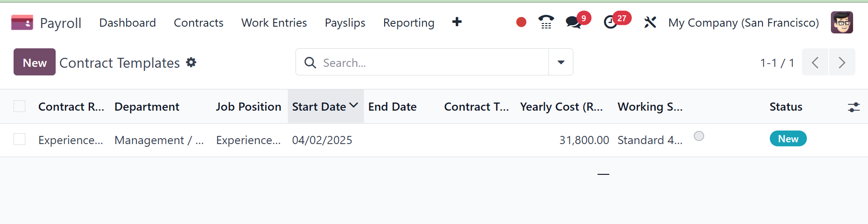Click the plus icon in menu bar
The width and height of the screenshot is (868, 224).
point(457,22)
